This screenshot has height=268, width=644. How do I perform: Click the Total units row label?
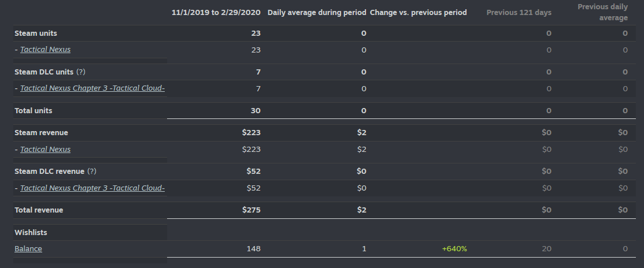point(34,110)
